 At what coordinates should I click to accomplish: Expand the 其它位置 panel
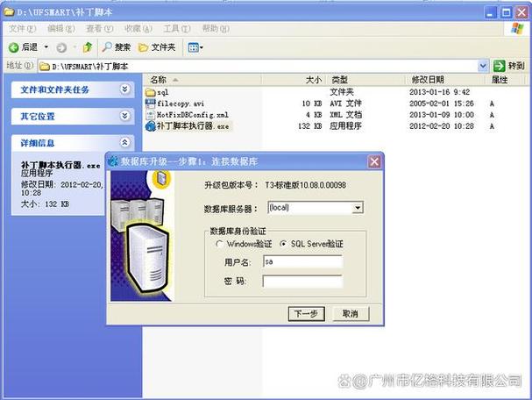point(124,116)
